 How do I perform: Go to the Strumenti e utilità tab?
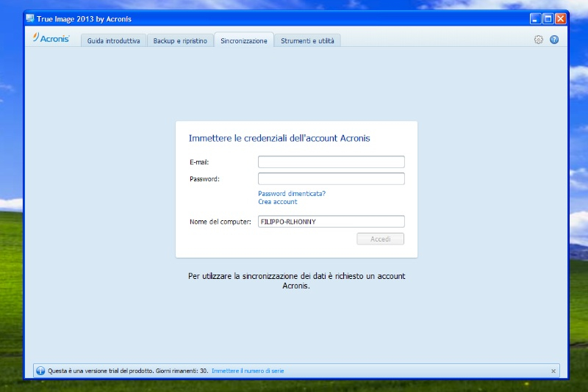pos(307,41)
